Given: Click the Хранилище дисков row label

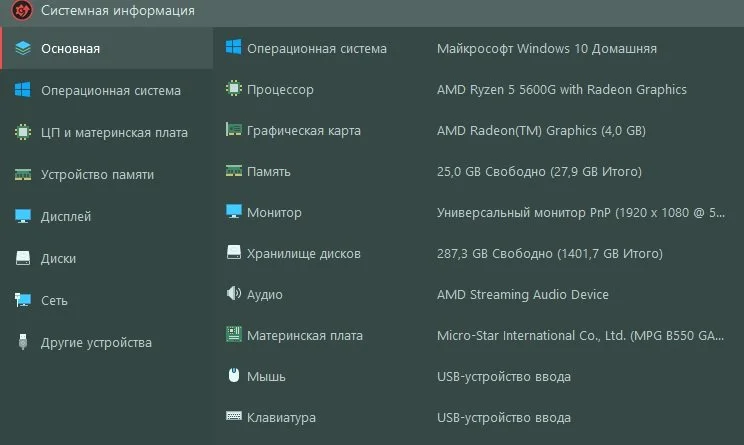Looking at the screenshot, I should pyautogui.click(x=303, y=253).
